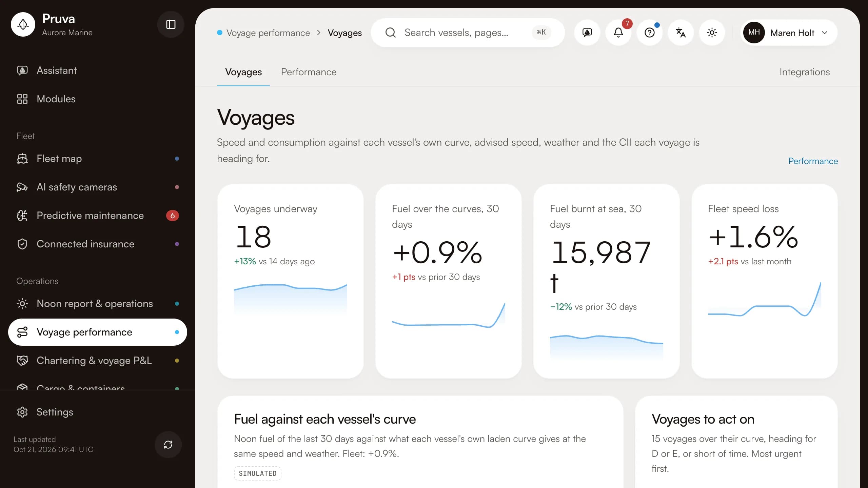Focus the Search vessels, pages field
Screen dimensions: 868x488
pyautogui.click(x=468, y=33)
